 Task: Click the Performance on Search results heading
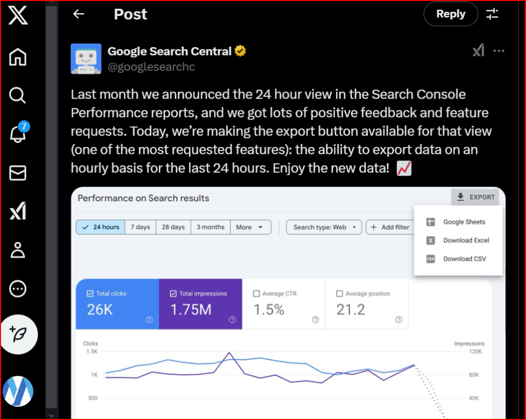(x=144, y=198)
